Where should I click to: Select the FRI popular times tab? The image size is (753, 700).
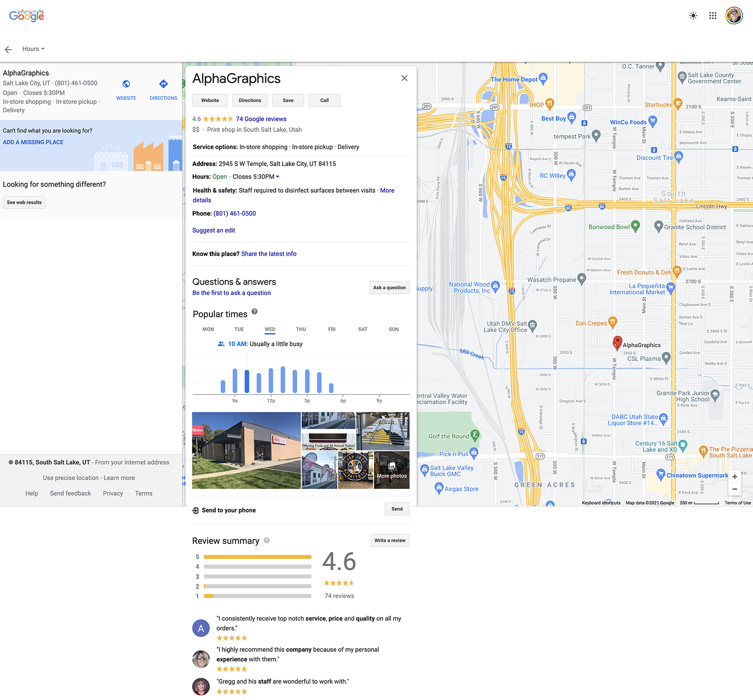pos(332,330)
